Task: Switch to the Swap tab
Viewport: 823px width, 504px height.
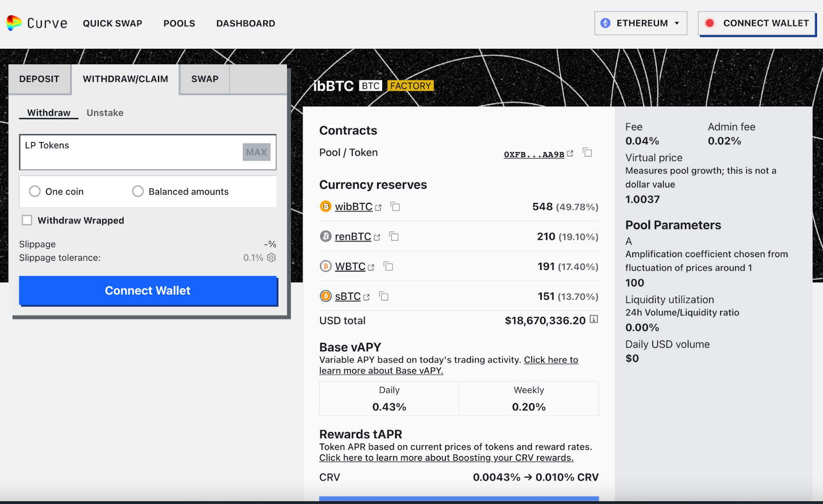Action: pyautogui.click(x=205, y=79)
